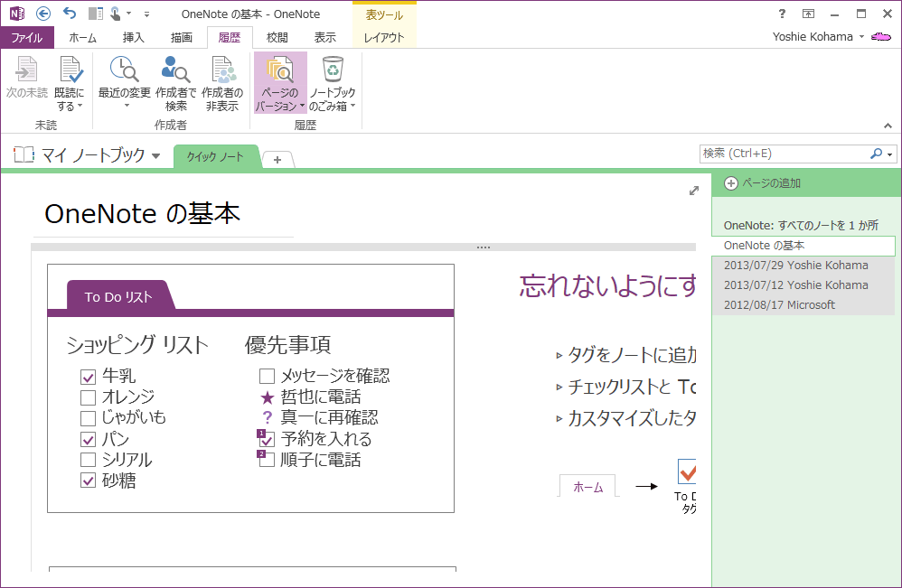This screenshot has width=902, height=588.
Task: Open page OneNote: すべてのノートを 1 か所
Action: point(803,225)
